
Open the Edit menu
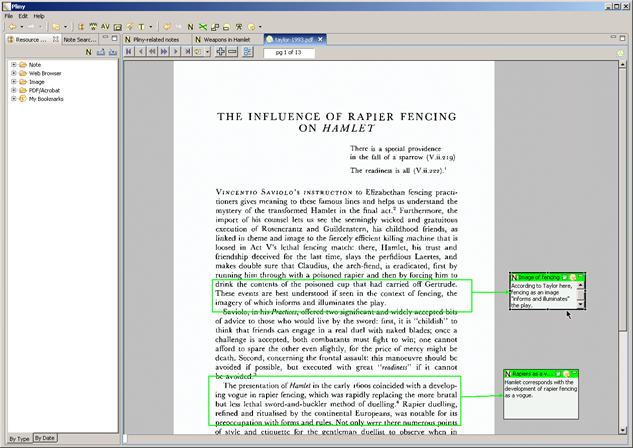tap(23, 16)
